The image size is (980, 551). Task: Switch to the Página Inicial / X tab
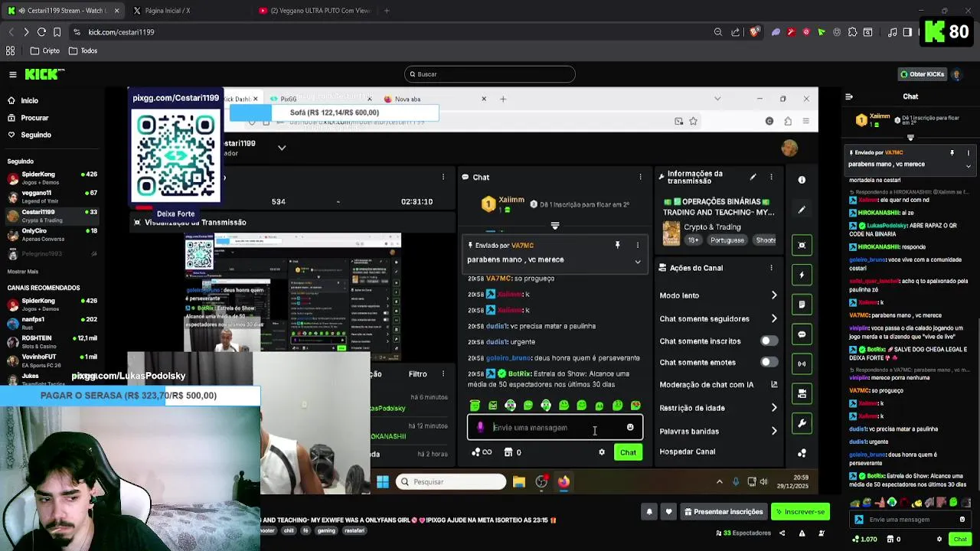(x=188, y=11)
